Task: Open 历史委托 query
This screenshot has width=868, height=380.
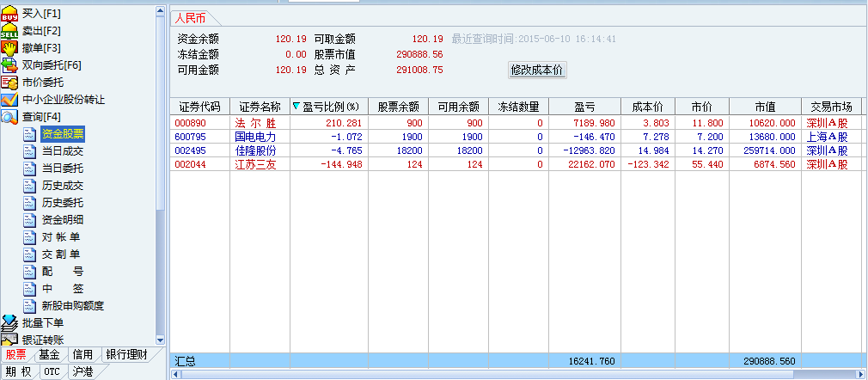Action: coord(63,203)
